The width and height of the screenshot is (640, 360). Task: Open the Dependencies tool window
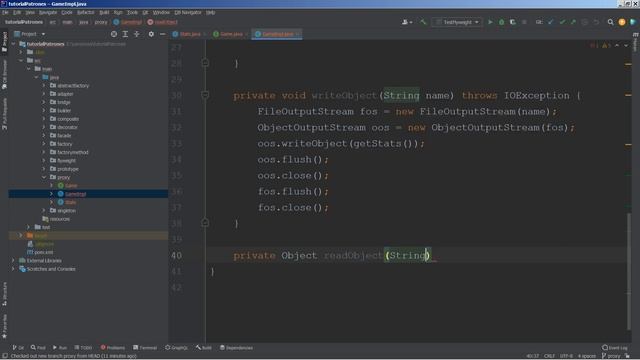pos(236,348)
